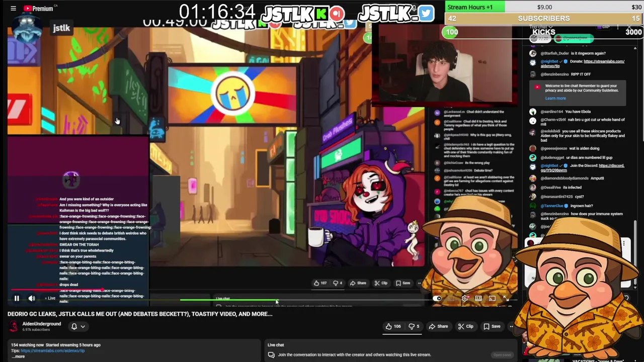Viewport: 644px width, 362px height.
Task: Like the inner video with 107 likes
Action: point(319,283)
